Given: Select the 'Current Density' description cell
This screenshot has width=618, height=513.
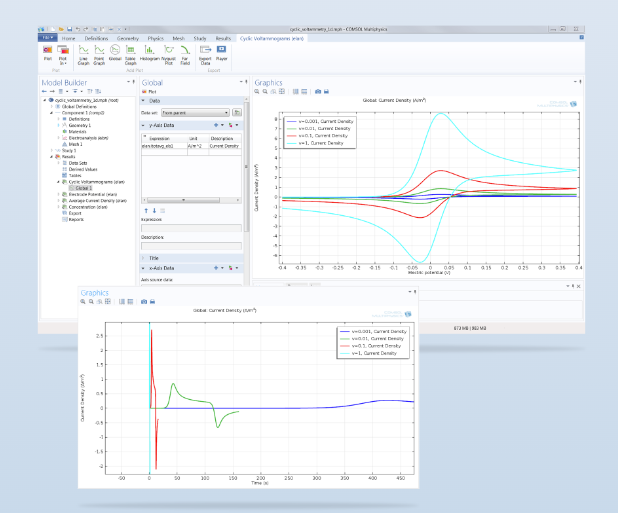Looking at the screenshot, I should 225,146.
